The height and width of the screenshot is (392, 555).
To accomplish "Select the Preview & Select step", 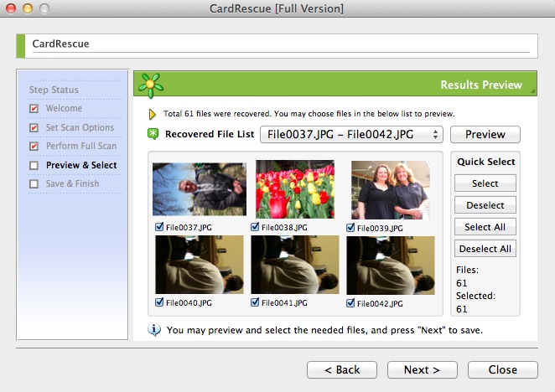I will [80, 165].
